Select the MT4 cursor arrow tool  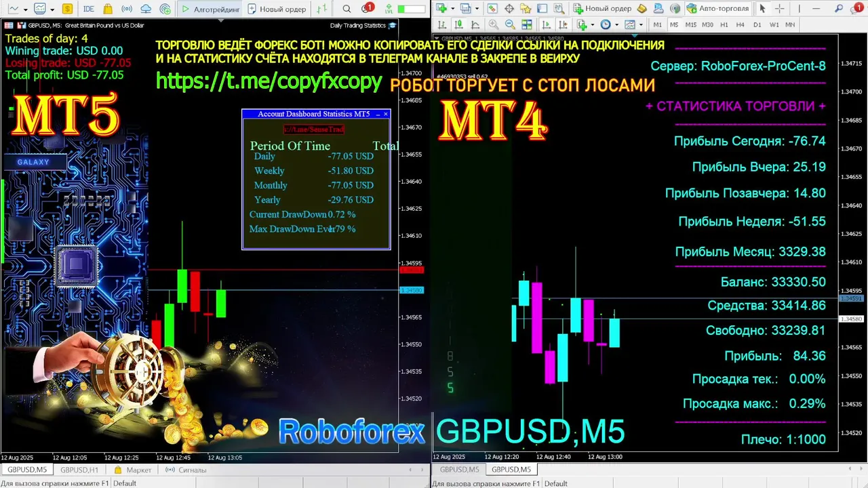click(x=762, y=9)
